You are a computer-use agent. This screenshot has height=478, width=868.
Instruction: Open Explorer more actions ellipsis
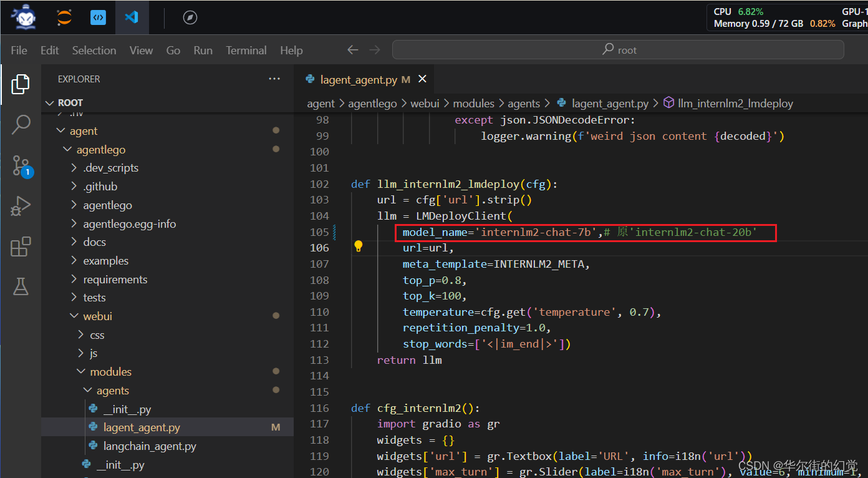pyautogui.click(x=274, y=79)
